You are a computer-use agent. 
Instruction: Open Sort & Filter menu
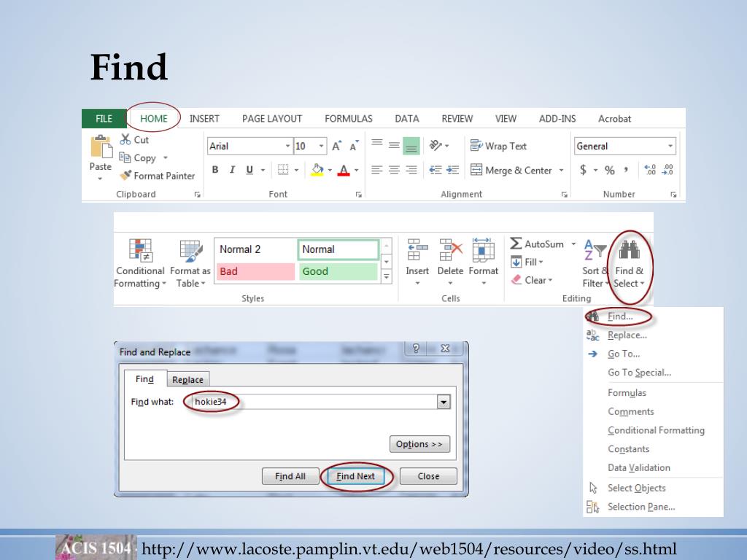click(595, 263)
